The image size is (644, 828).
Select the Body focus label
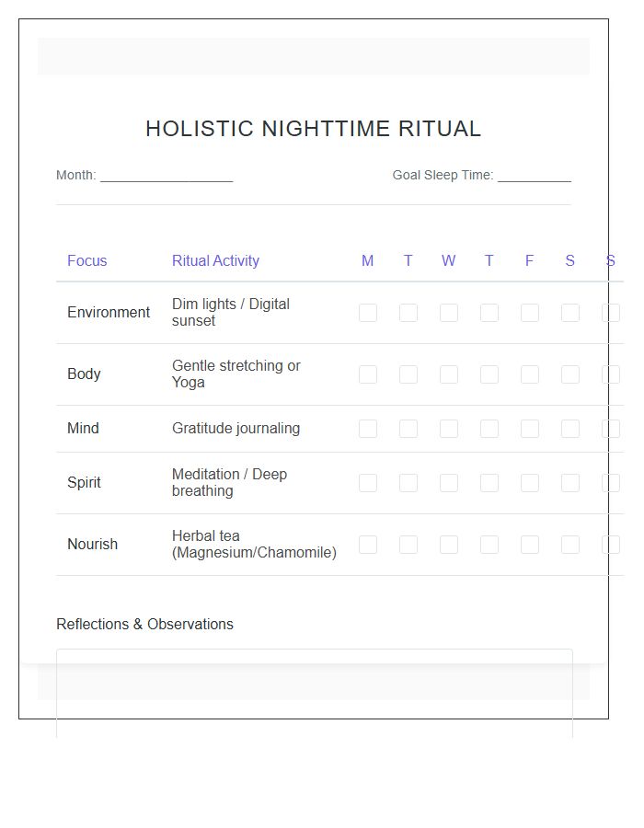point(84,374)
